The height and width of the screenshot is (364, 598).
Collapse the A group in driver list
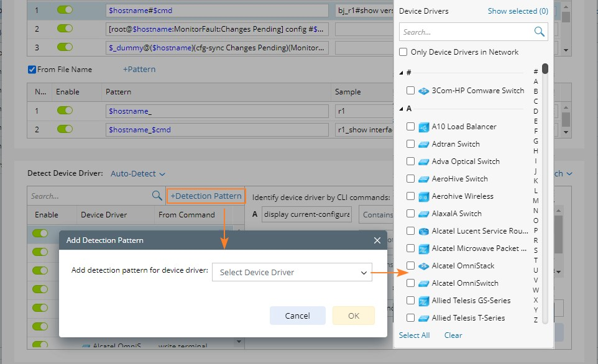pyautogui.click(x=402, y=109)
